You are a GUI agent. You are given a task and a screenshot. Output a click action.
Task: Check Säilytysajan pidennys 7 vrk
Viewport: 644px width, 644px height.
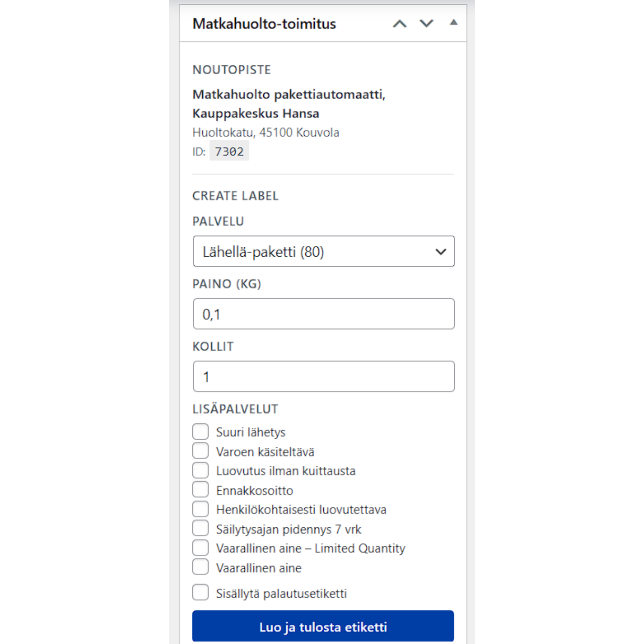coord(200,528)
